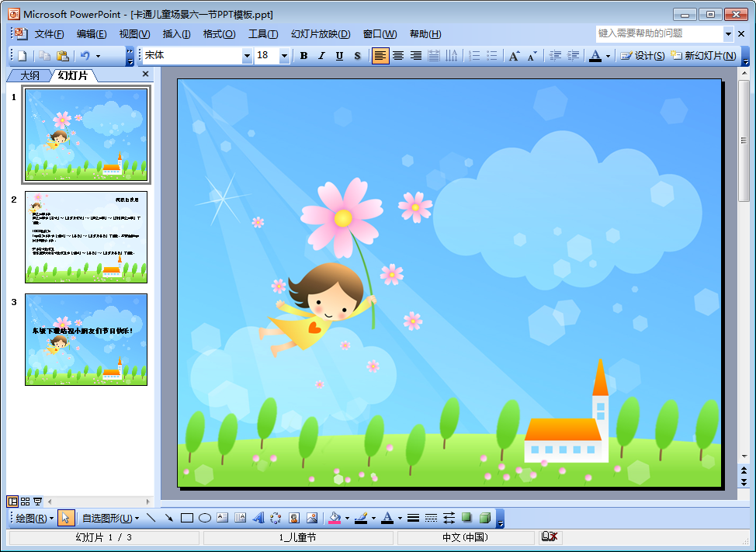The width and height of the screenshot is (756, 552).
Task: Open the undo history dropdown arrow
Action: pos(98,56)
